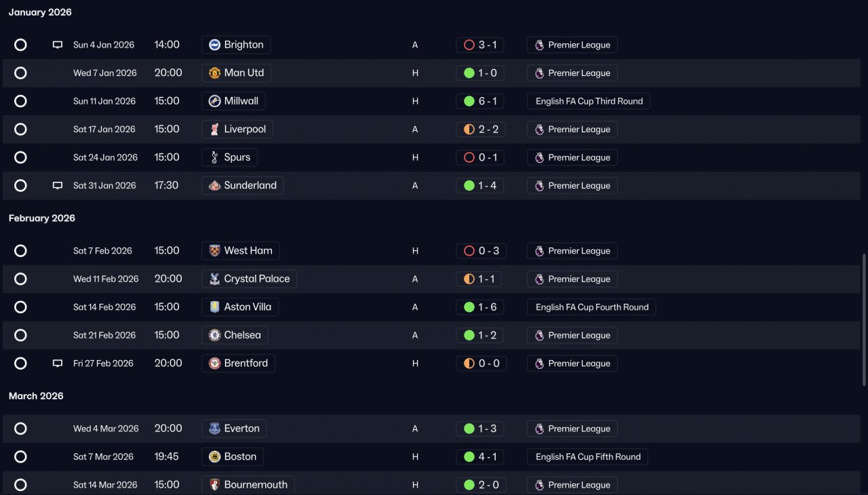Image resolution: width=868 pixels, height=495 pixels.
Task: Click the Chelsea club crest icon
Action: [x=214, y=335]
